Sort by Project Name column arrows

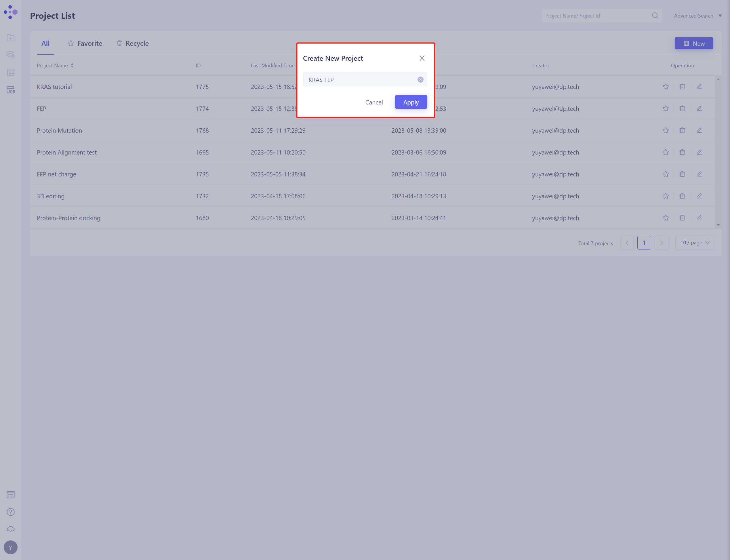tap(72, 66)
